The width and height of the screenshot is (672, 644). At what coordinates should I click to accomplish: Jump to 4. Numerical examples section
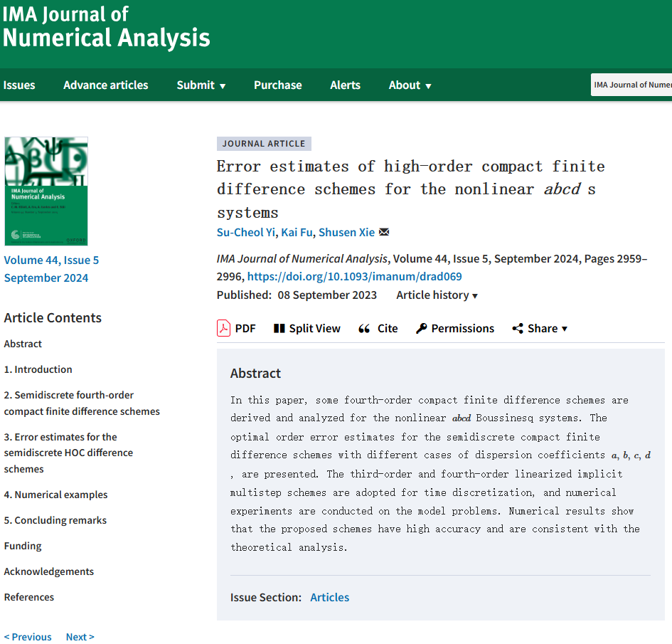pyautogui.click(x=55, y=495)
